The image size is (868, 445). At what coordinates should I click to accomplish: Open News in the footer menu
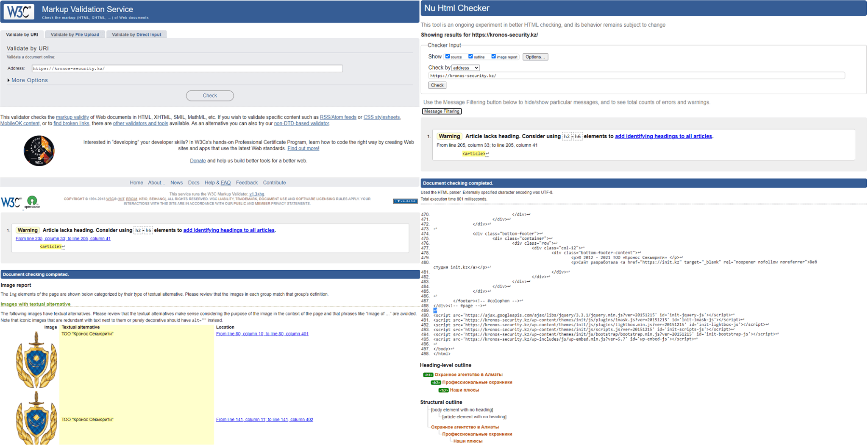pyautogui.click(x=176, y=183)
